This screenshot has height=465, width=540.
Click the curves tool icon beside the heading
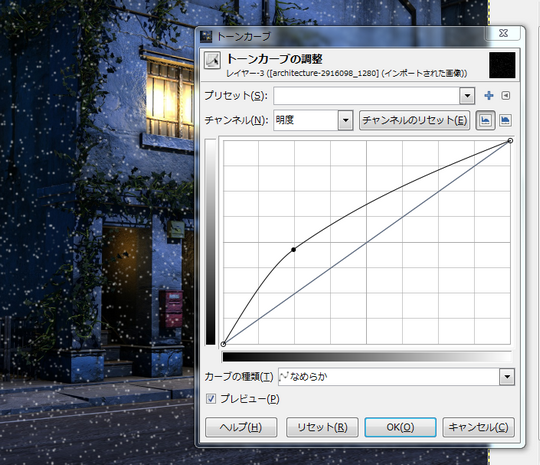point(212,61)
